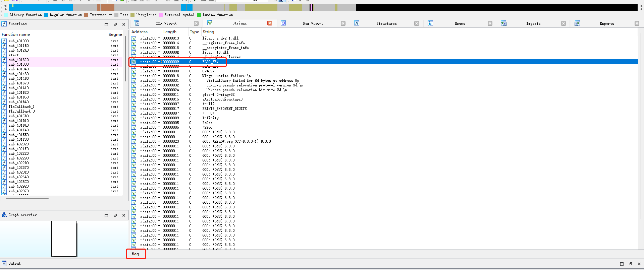Viewport: 644px width, 270px height.
Task: Open the Exports tab
Action: tap(607, 23)
